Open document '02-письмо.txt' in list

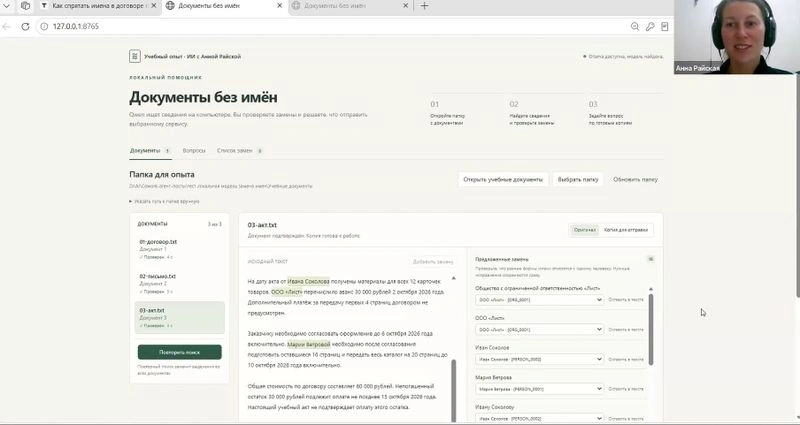click(180, 284)
